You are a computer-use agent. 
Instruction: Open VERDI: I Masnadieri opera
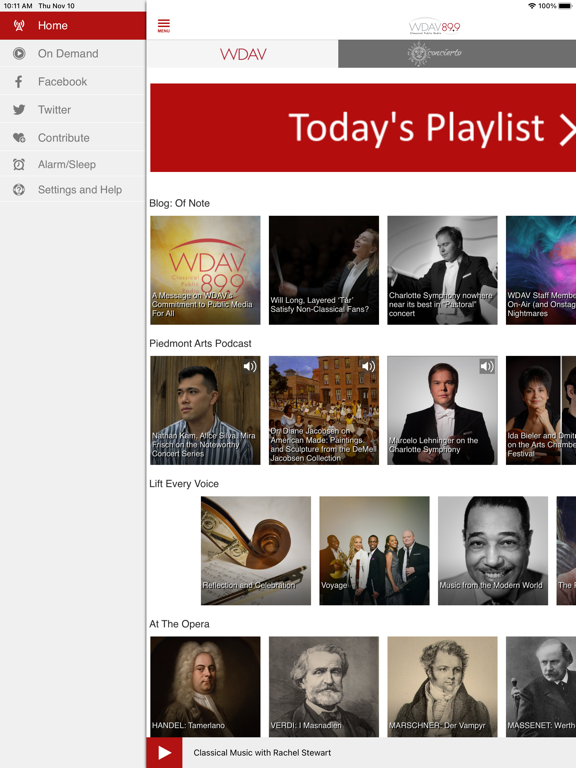tap(324, 687)
